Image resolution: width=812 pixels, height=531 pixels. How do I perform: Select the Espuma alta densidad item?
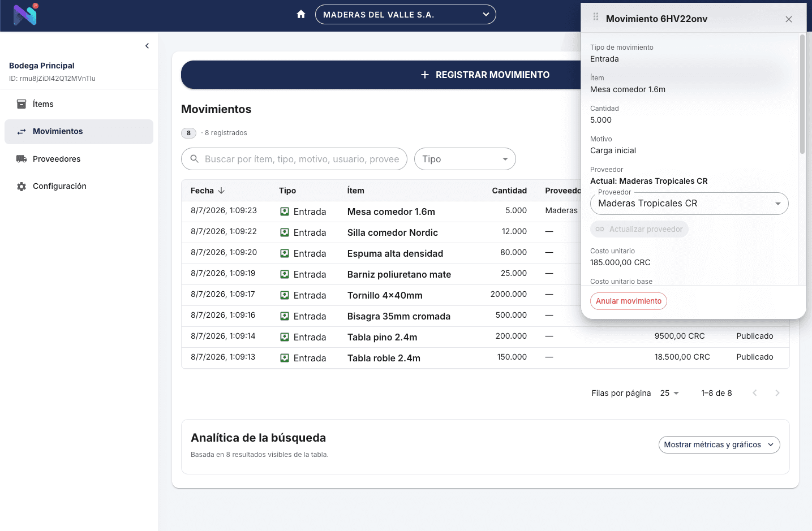395,253
